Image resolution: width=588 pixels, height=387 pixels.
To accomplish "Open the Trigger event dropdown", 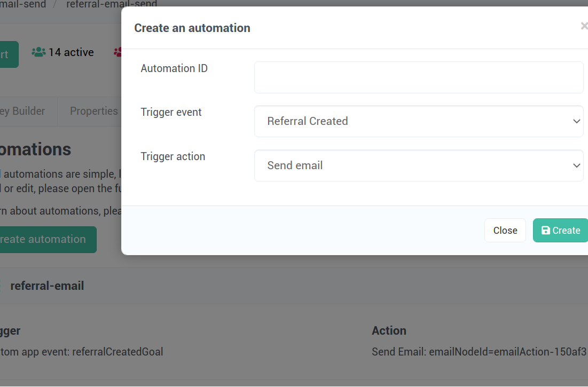I will pos(419,121).
